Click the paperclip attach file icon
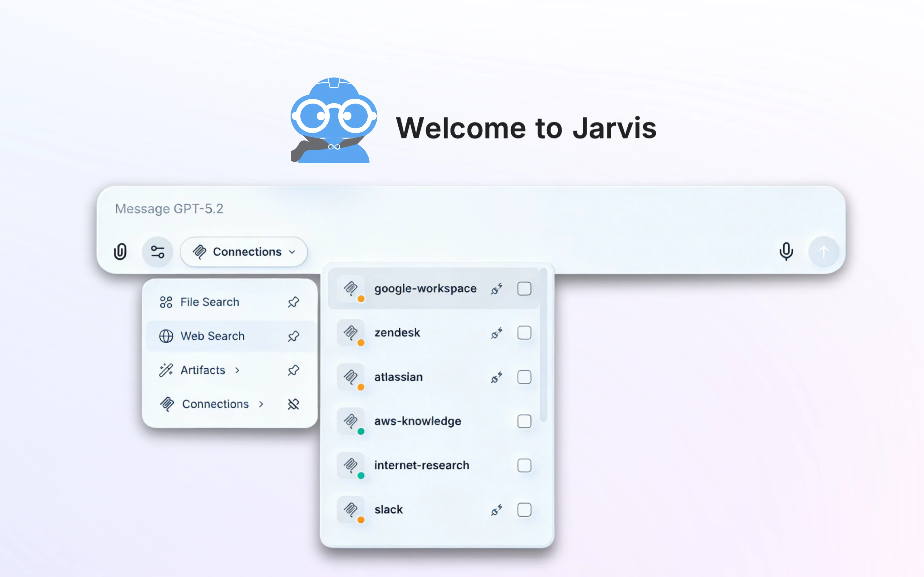 click(120, 252)
